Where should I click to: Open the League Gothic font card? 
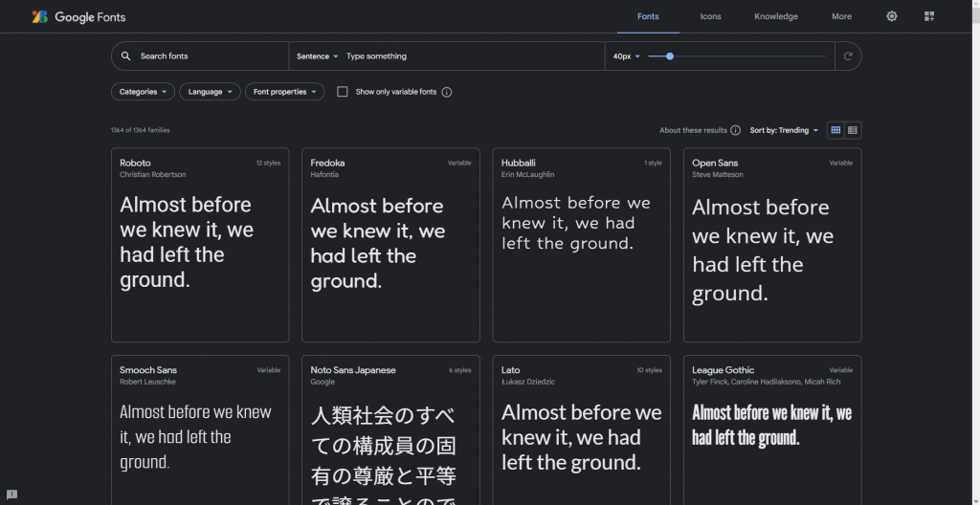[772, 430]
